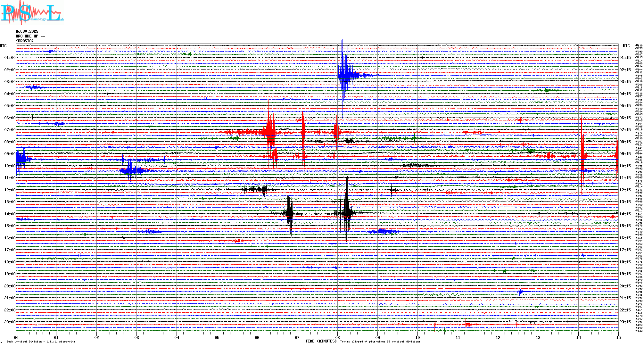644x346 pixels.
Task: Click the PSL Seismology Lab logo
Action: point(32,13)
